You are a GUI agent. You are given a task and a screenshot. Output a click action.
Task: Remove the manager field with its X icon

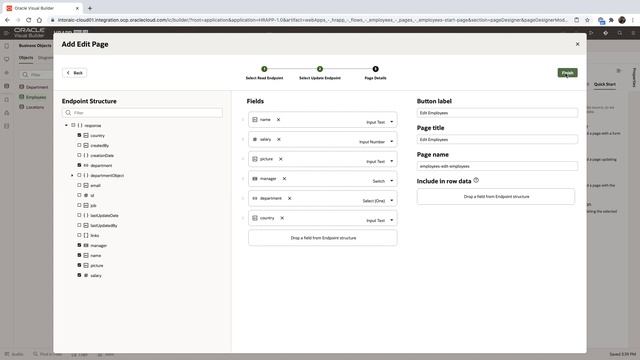click(284, 178)
